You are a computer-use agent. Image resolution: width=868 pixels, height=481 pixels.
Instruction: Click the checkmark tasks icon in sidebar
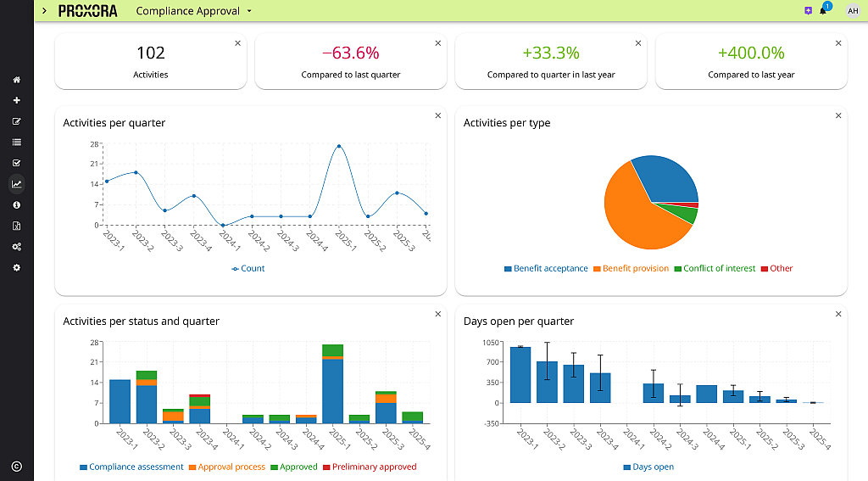click(16, 163)
